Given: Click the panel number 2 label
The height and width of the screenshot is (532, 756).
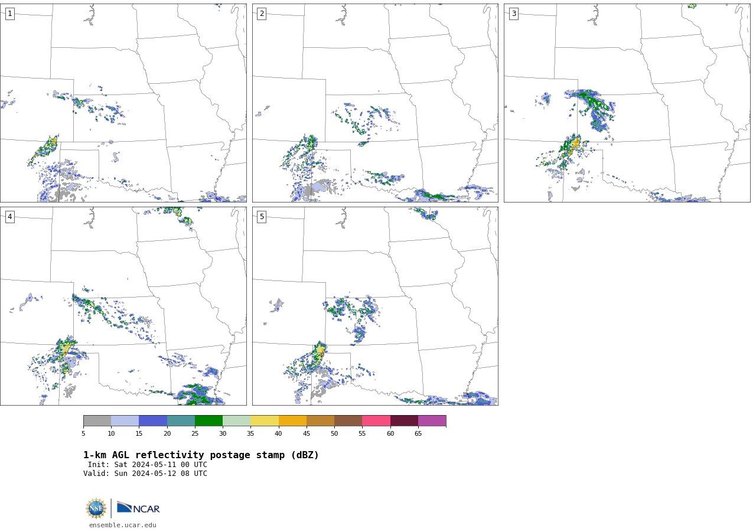Looking at the screenshot, I should point(262,14).
